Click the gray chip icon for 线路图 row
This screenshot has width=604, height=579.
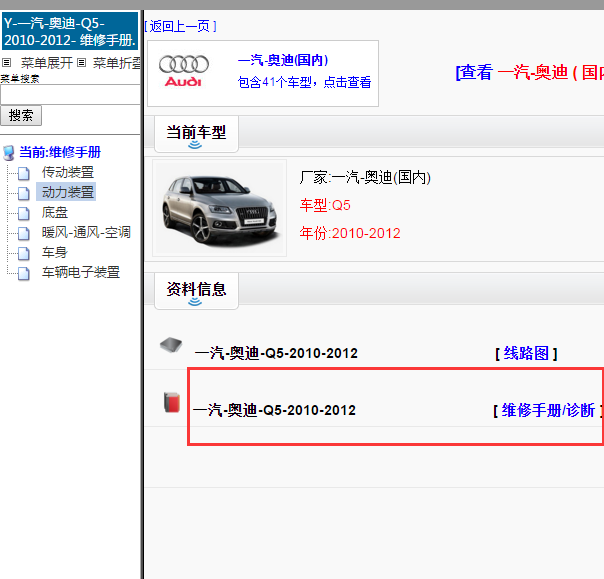click(171, 345)
